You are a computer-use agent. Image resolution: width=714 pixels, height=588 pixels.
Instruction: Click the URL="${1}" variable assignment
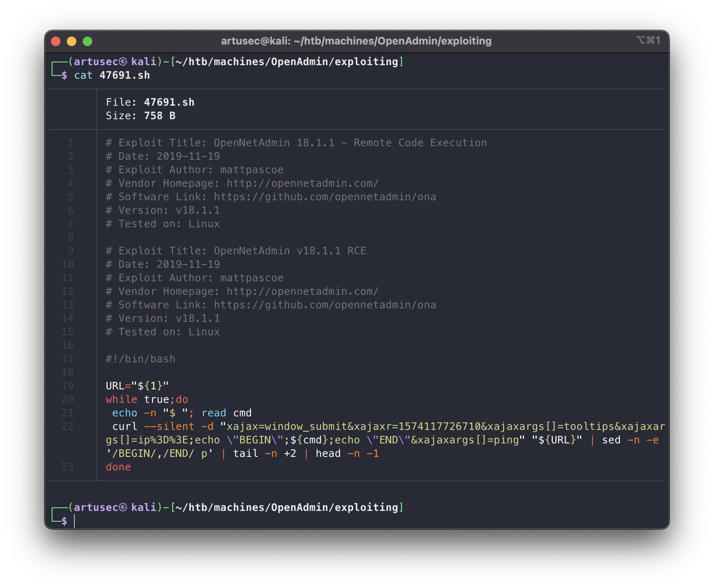(137, 385)
